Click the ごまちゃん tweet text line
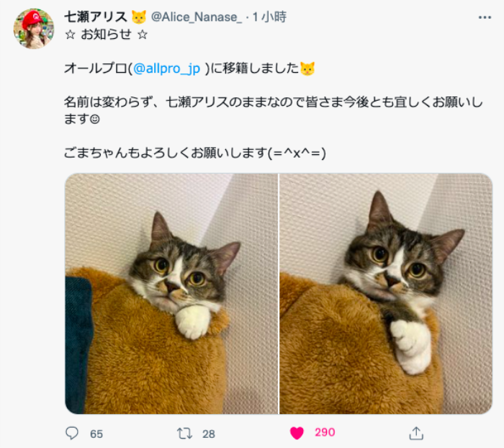The height and width of the screenshot is (448, 504). pos(195,153)
